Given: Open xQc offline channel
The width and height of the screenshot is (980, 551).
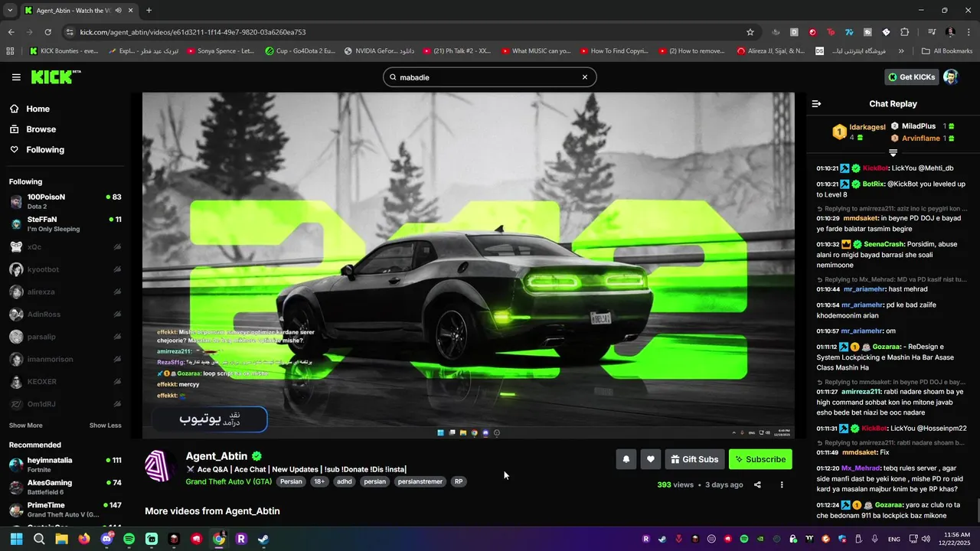Looking at the screenshot, I should 65,247.
